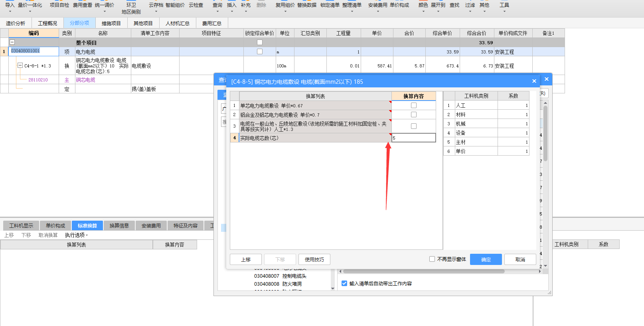This screenshot has height=326, width=644.
Task: Enable 不再显示窗体 checkbox
Action: pyautogui.click(x=432, y=259)
